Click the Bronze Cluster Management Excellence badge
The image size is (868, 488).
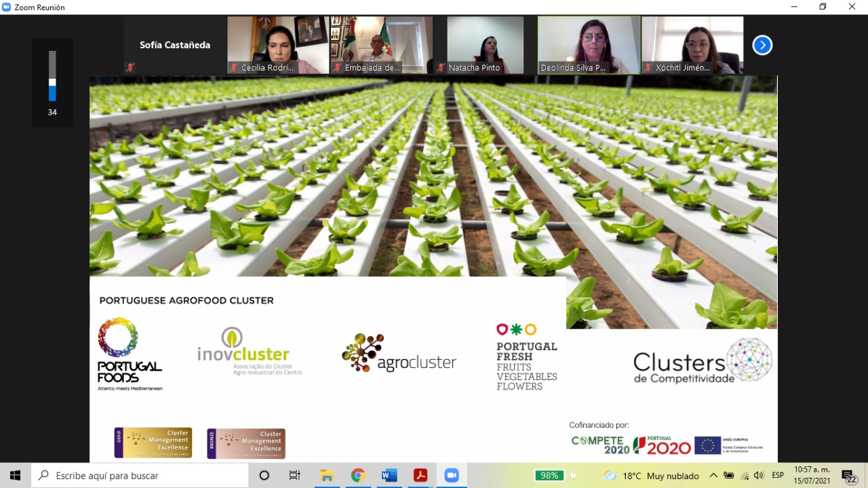(x=246, y=443)
